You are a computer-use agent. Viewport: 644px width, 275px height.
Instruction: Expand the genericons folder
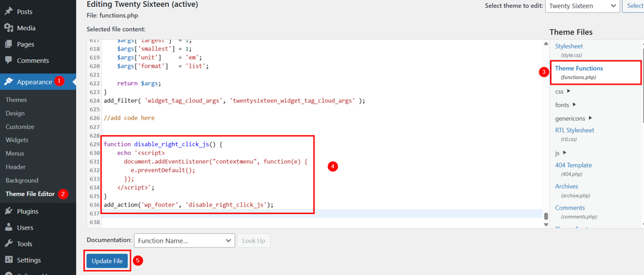click(x=574, y=118)
